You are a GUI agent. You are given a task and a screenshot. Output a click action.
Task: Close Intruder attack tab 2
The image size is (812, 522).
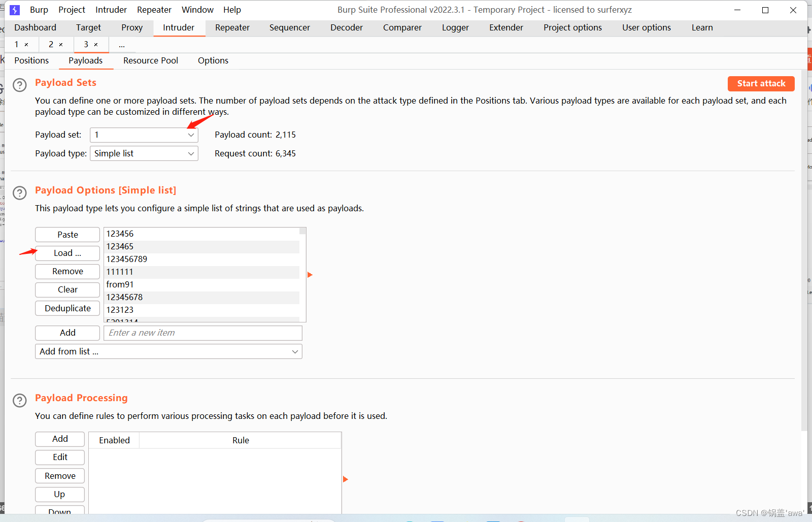pyautogui.click(x=61, y=45)
